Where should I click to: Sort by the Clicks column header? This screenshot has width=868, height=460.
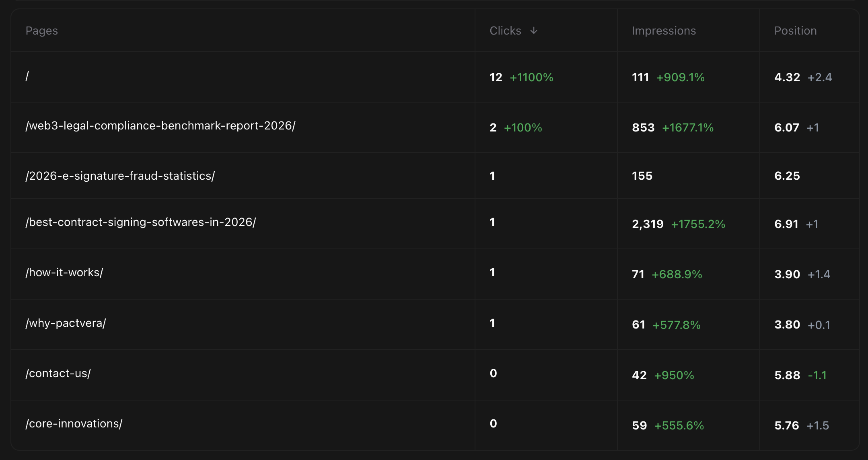505,31
